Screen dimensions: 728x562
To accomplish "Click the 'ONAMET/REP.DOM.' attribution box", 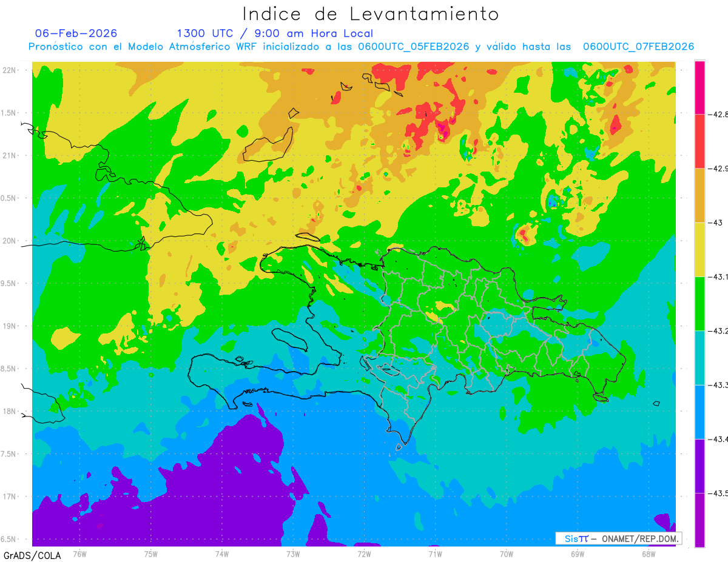I will pos(618,538).
